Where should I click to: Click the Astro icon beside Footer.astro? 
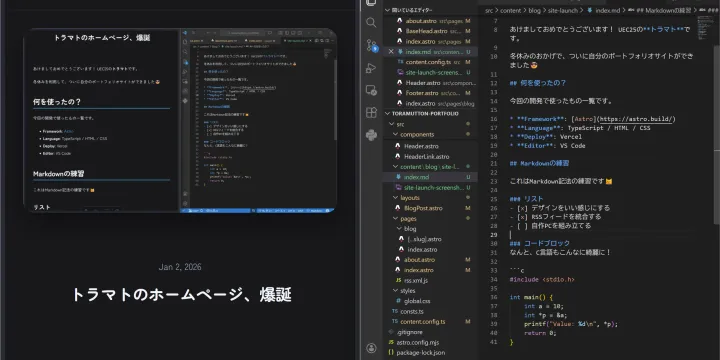(399, 93)
